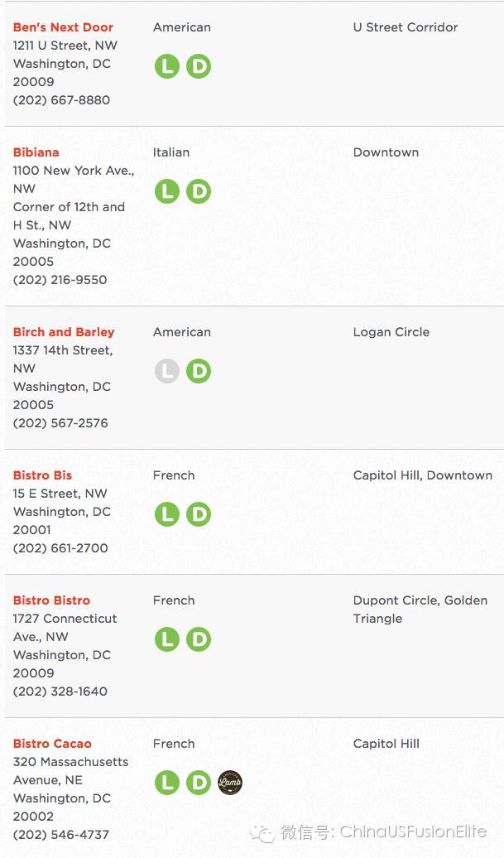Open the Bistro Bis restaurant link

click(x=43, y=475)
